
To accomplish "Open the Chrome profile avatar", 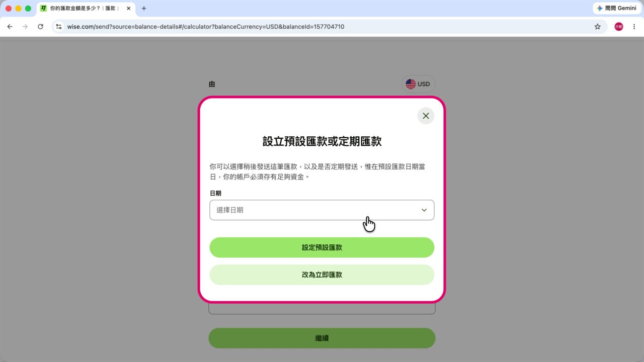I will pos(619,27).
